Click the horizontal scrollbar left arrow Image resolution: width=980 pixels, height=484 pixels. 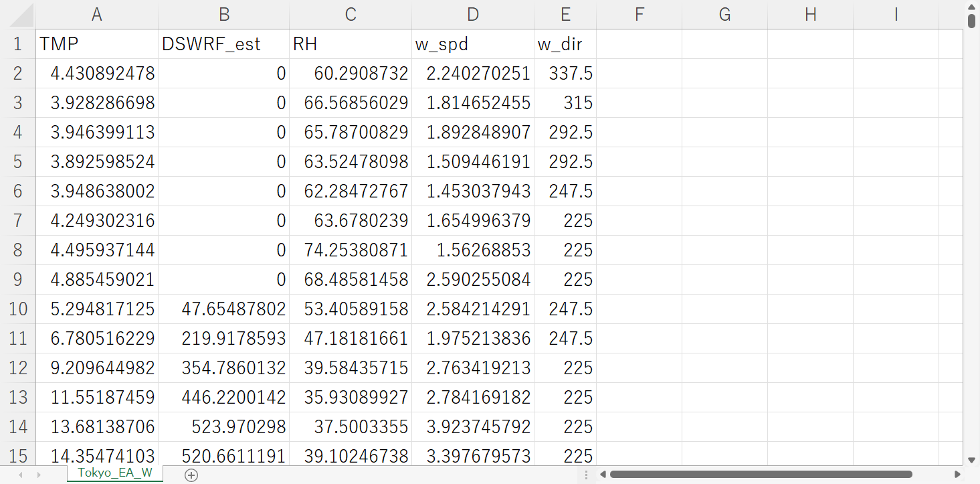pyautogui.click(x=603, y=475)
